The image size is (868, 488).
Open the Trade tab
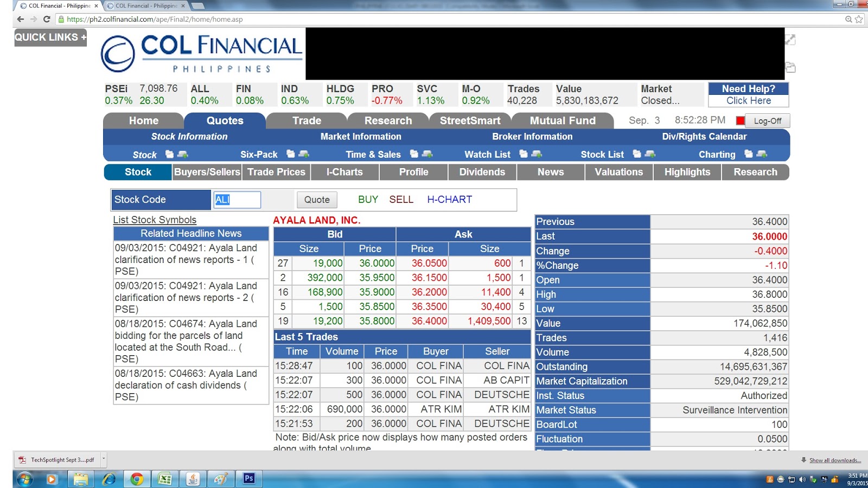pyautogui.click(x=307, y=120)
